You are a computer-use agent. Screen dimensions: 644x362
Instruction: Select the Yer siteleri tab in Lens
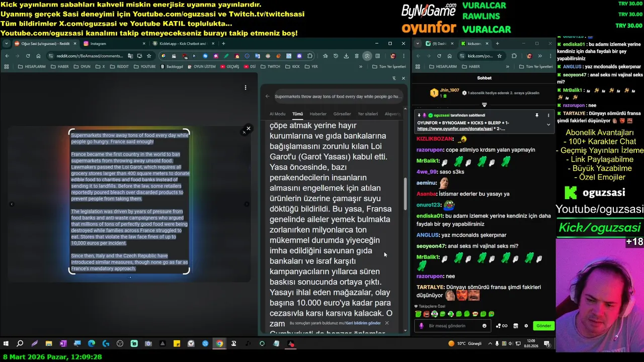(x=368, y=114)
